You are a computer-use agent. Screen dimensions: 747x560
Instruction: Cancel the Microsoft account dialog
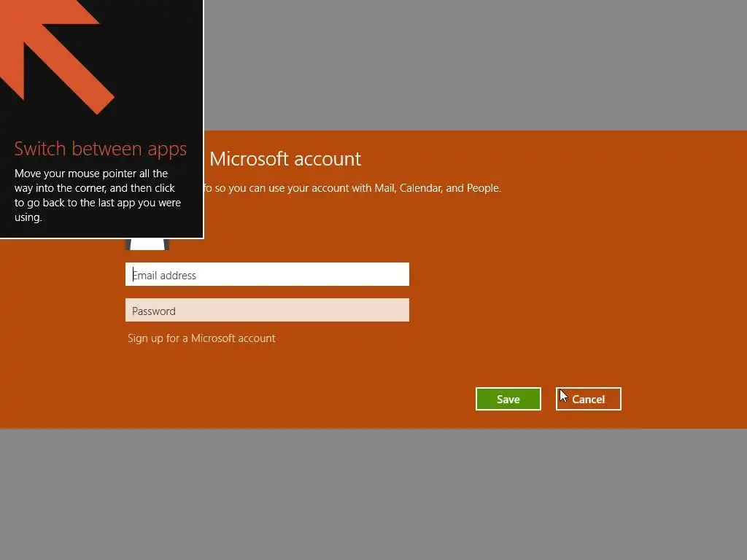589,399
